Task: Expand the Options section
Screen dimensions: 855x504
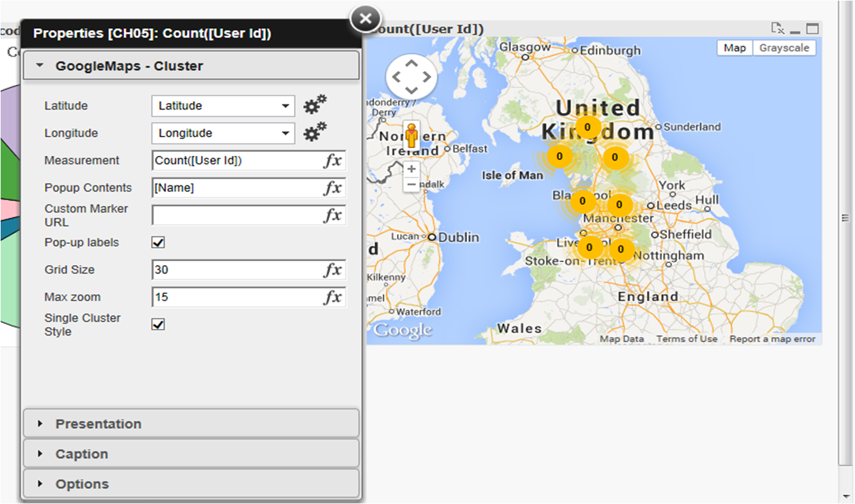Action: [191, 484]
